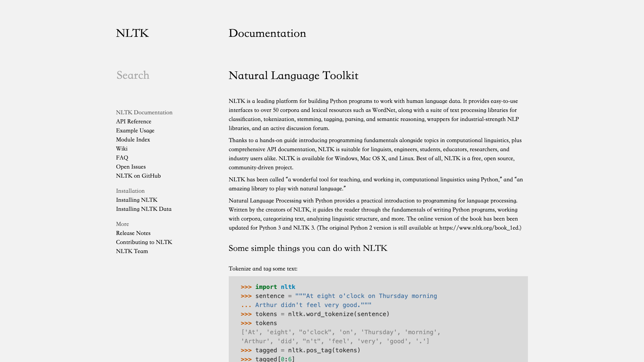
Task: Open Example Usage sidebar link
Action: coord(135,130)
